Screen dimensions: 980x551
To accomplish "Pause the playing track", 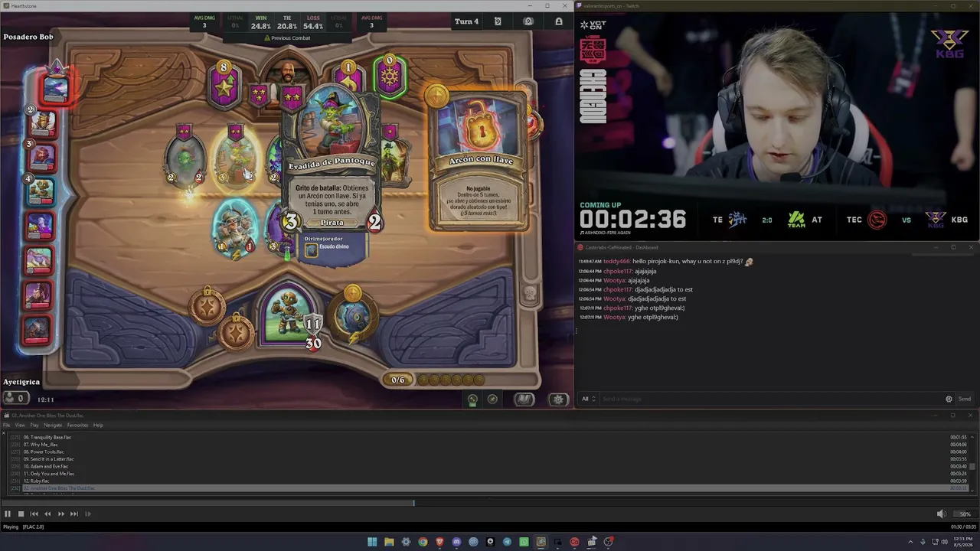I will tap(8, 514).
